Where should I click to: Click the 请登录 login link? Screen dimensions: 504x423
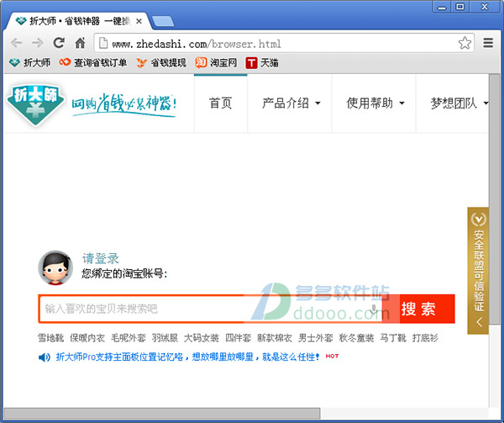tap(101, 258)
